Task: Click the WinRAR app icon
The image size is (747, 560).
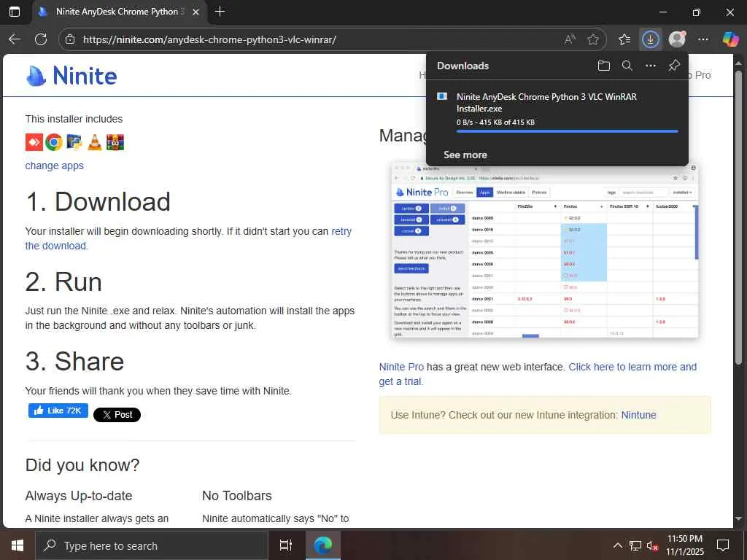Action: click(x=115, y=142)
